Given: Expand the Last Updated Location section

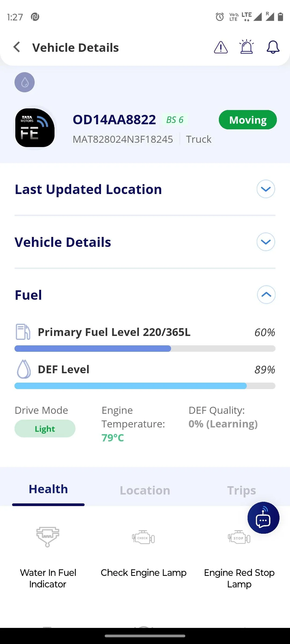Looking at the screenshot, I should [x=266, y=189].
